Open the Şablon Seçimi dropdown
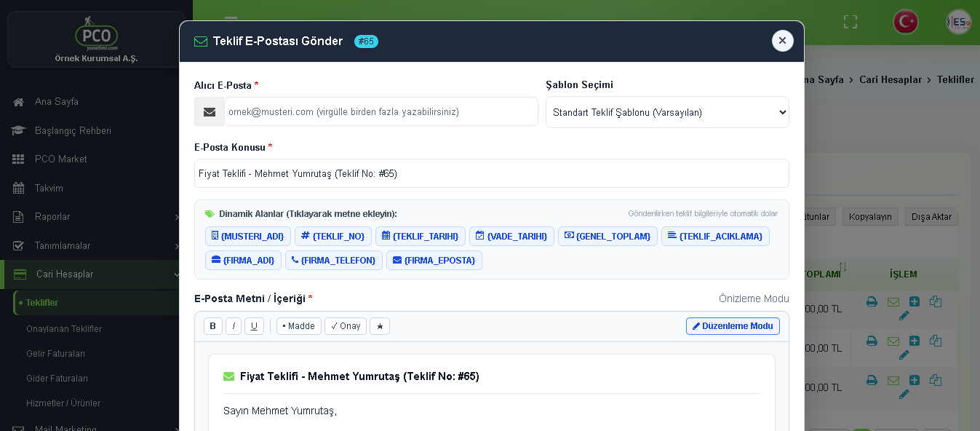This screenshot has width=980, height=431. pyautogui.click(x=667, y=112)
